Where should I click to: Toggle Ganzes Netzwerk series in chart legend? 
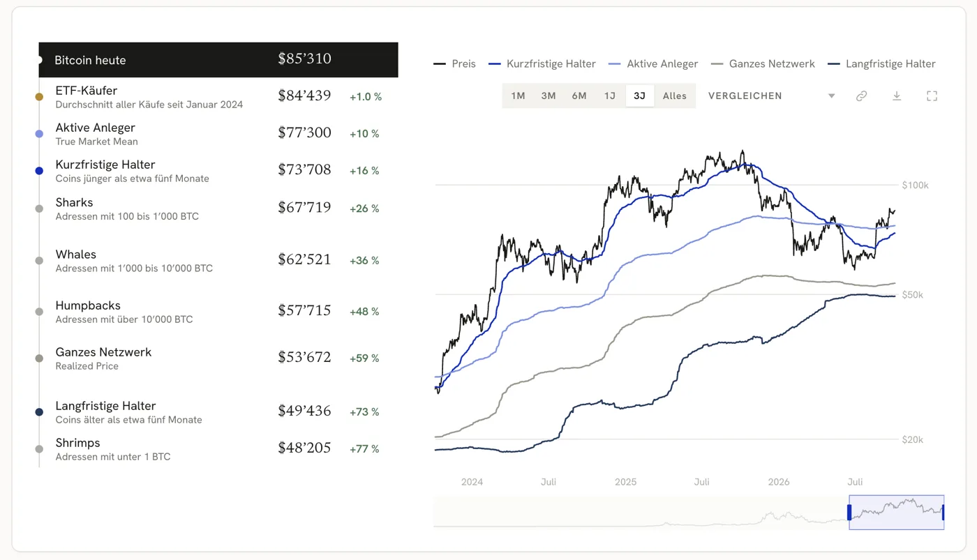763,63
